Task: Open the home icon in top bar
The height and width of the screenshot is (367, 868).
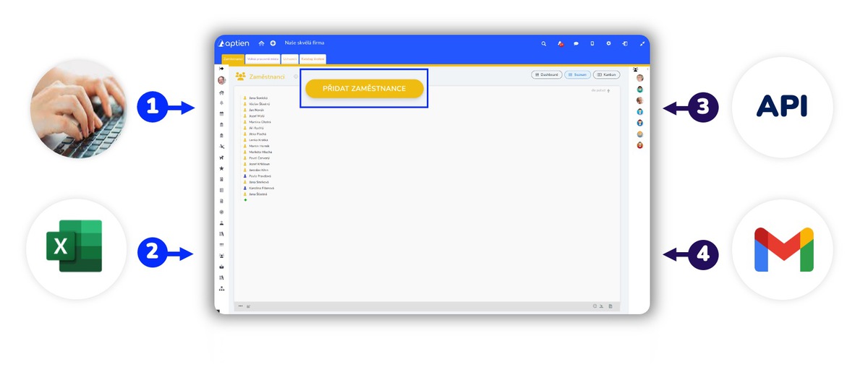Action: [262, 43]
